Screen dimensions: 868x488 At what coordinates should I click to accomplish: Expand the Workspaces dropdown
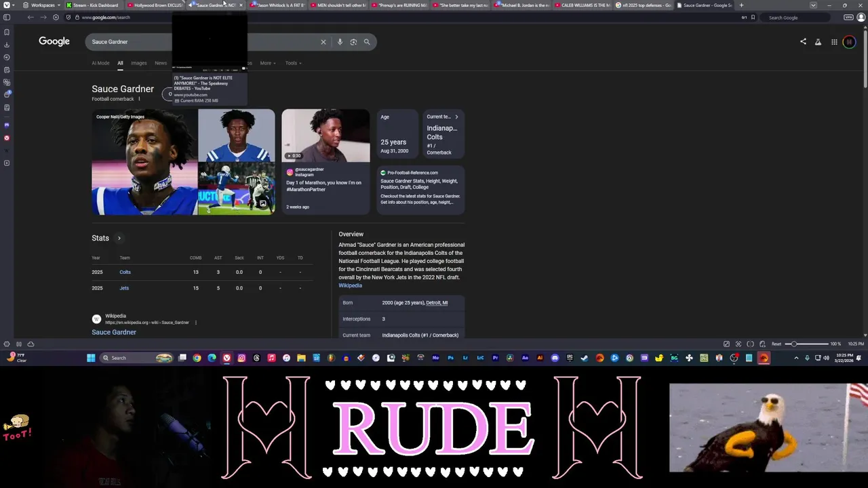42,5
